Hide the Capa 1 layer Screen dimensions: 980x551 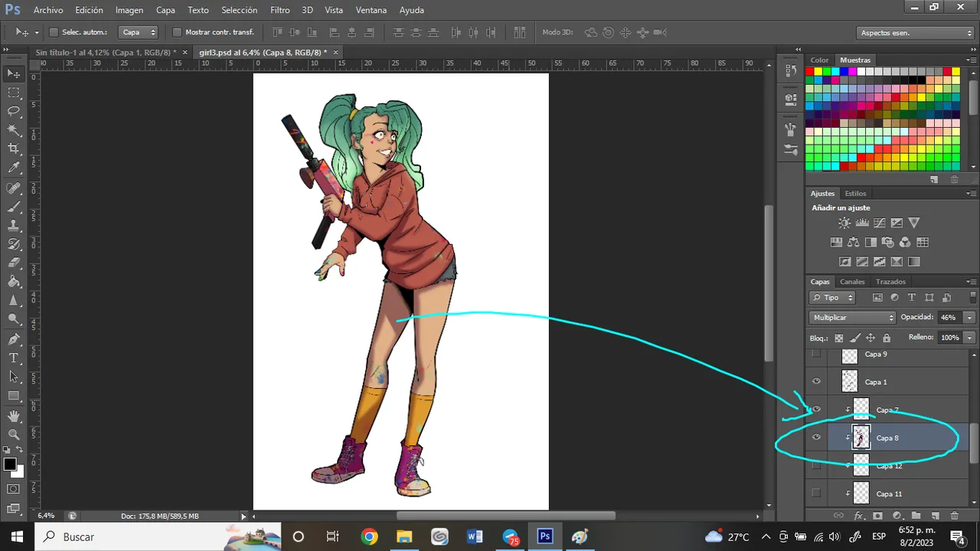click(816, 381)
